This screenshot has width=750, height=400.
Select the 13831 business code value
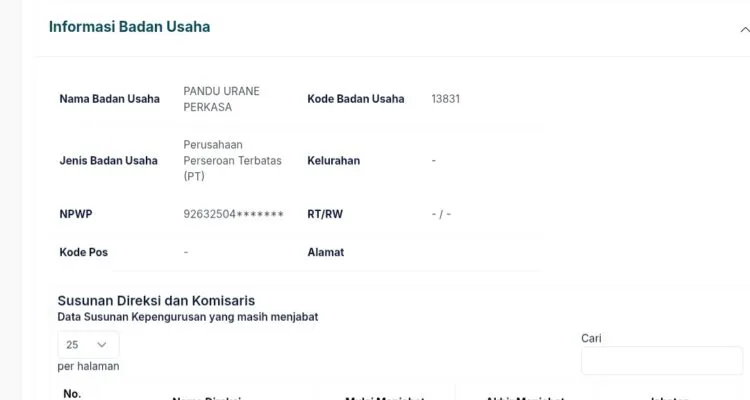445,99
